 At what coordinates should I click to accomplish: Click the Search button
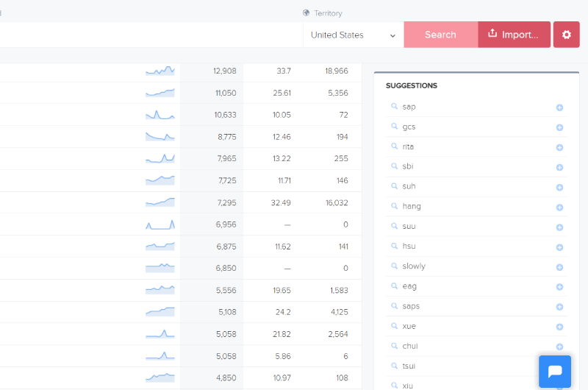pyautogui.click(x=440, y=35)
